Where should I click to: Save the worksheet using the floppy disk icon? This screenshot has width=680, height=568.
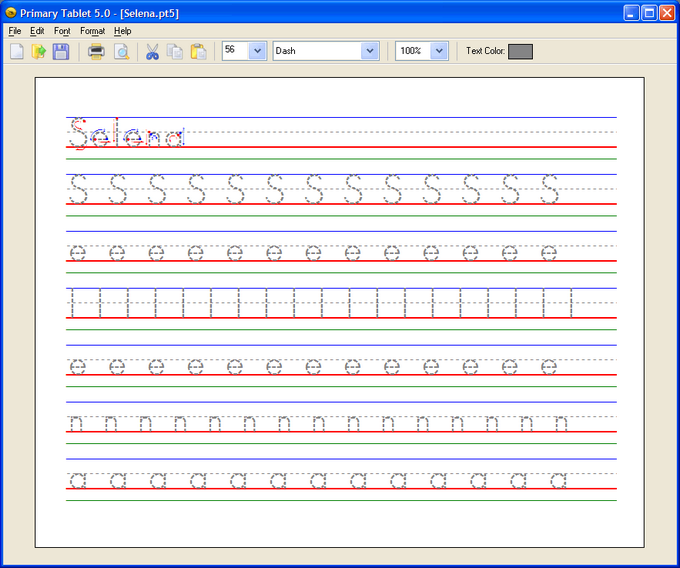(61, 51)
